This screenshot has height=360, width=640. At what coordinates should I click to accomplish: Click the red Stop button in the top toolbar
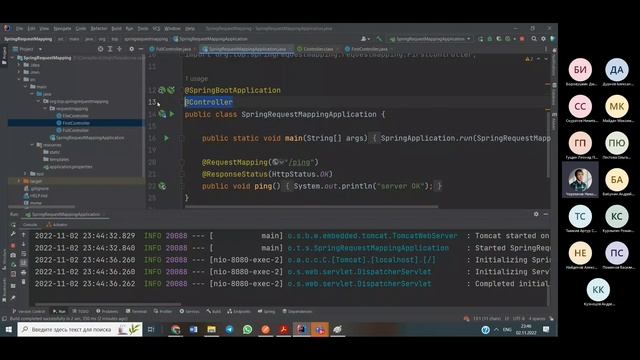[x=522, y=39]
